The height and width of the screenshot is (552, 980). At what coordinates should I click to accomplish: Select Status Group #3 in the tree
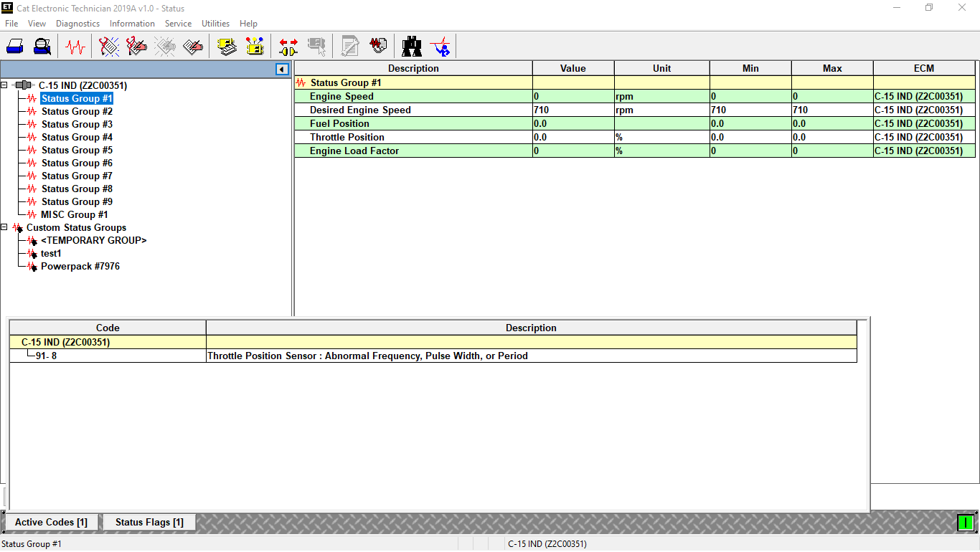tap(77, 124)
